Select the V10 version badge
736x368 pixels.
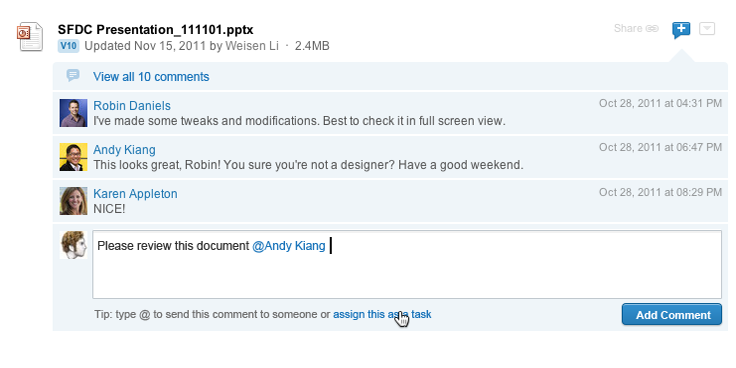(69, 46)
